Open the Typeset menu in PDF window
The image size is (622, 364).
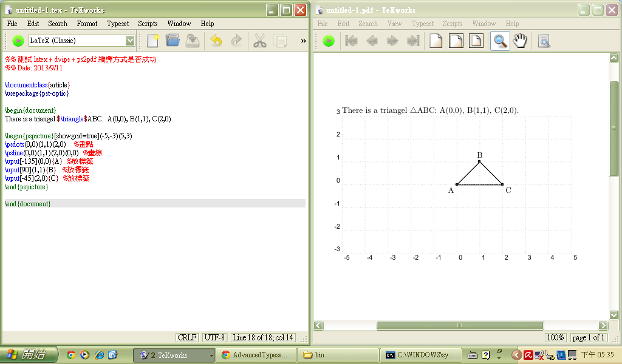423,24
